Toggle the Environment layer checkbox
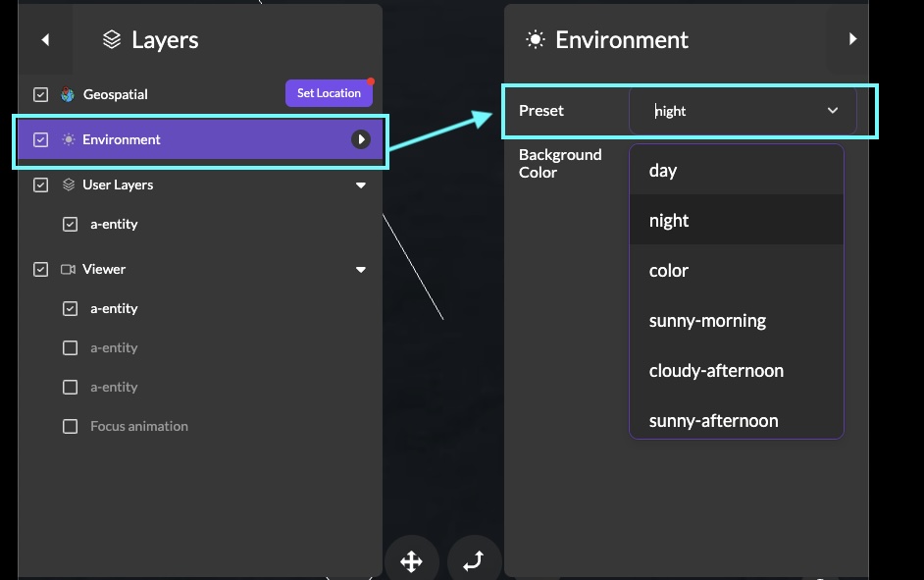The height and width of the screenshot is (580, 924). coord(40,139)
